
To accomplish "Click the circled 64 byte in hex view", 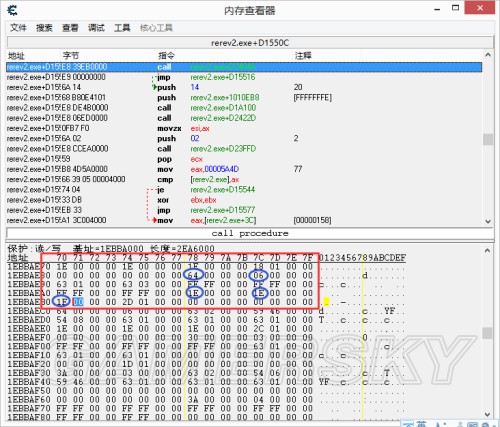I will point(193,275).
